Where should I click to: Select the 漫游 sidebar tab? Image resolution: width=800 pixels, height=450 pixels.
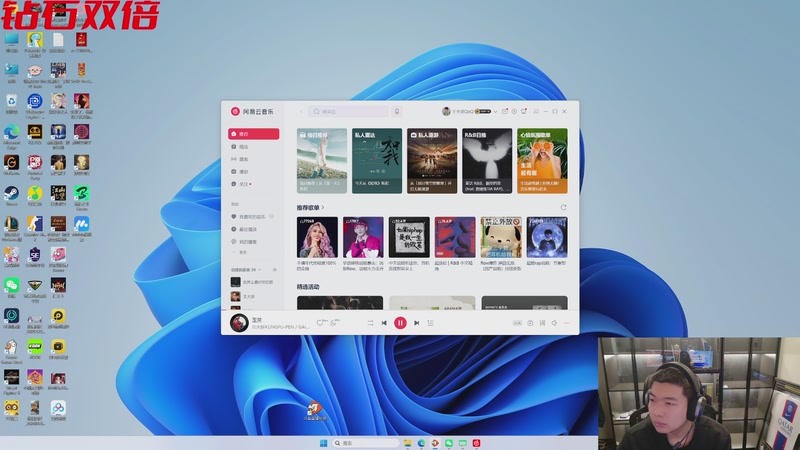tap(254, 171)
